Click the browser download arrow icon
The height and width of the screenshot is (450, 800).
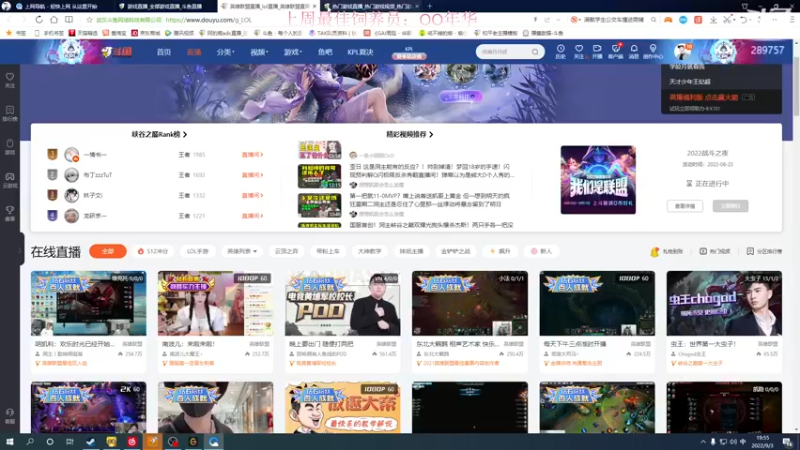click(x=713, y=19)
